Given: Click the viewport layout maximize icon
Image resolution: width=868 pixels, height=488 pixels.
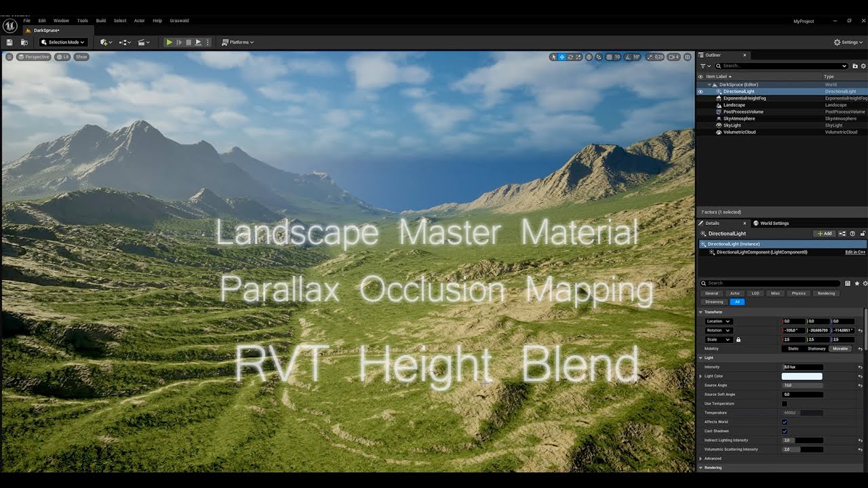Looking at the screenshot, I should point(687,57).
